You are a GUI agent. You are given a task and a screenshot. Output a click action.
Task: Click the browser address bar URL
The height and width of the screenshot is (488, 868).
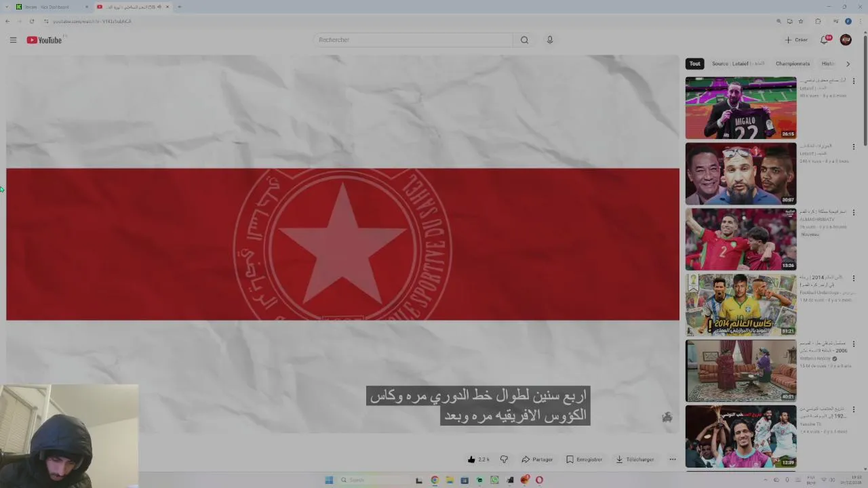tap(92, 21)
